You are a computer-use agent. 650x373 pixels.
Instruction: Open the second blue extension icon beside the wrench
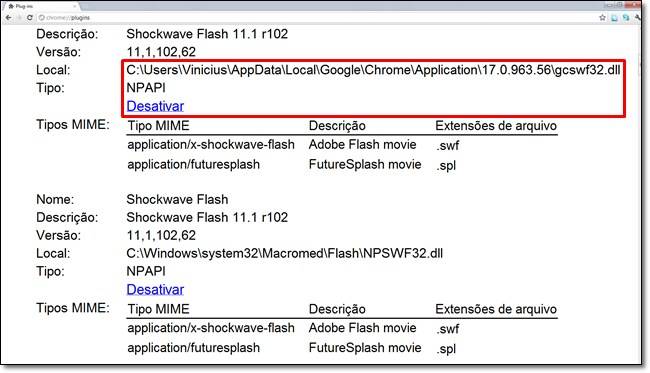coord(626,17)
